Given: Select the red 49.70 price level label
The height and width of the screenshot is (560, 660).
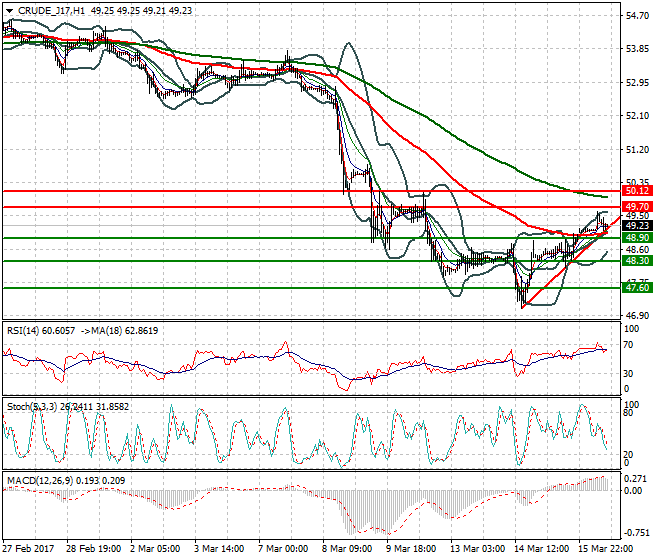Looking at the screenshot, I should point(636,207).
